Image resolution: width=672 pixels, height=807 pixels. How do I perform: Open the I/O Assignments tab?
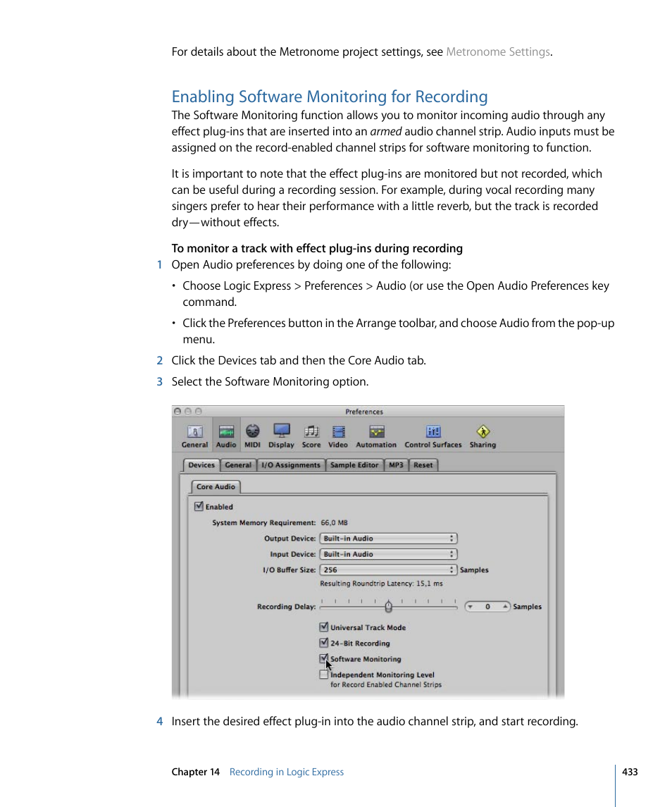[291, 464]
